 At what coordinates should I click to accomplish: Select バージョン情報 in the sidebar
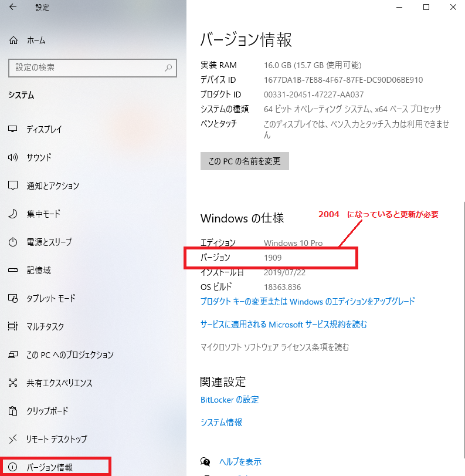pos(49,467)
